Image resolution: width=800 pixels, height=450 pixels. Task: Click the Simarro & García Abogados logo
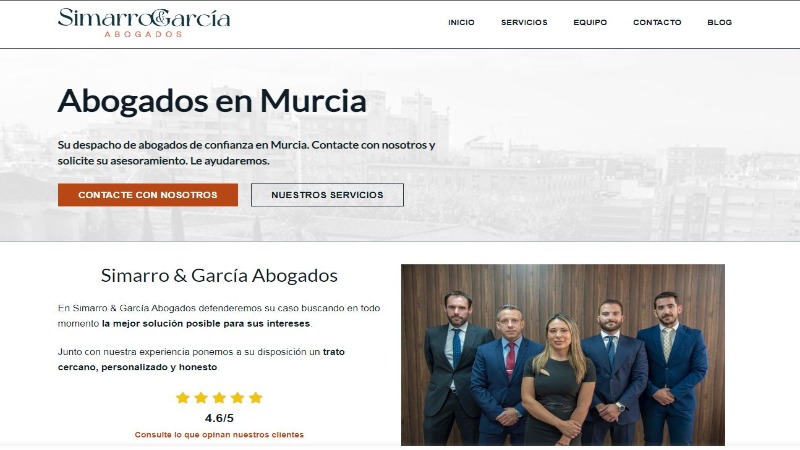click(x=144, y=22)
